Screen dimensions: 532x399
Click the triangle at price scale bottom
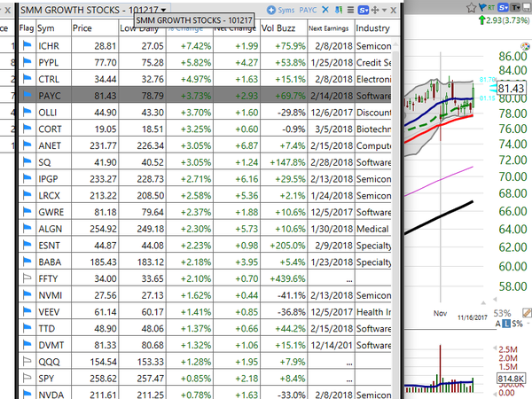pyautogui.click(x=495, y=299)
